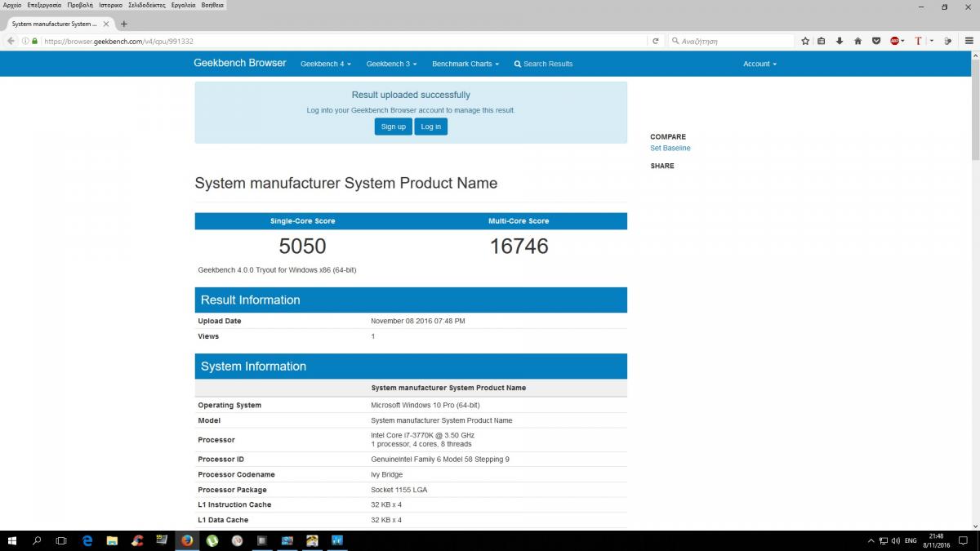Close the System manufacturer browser tab
The image size is (980, 551).
tap(107, 24)
